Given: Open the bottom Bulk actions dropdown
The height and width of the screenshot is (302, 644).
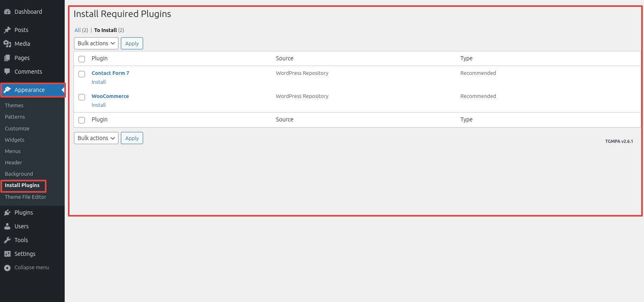Looking at the screenshot, I should pos(96,138).
